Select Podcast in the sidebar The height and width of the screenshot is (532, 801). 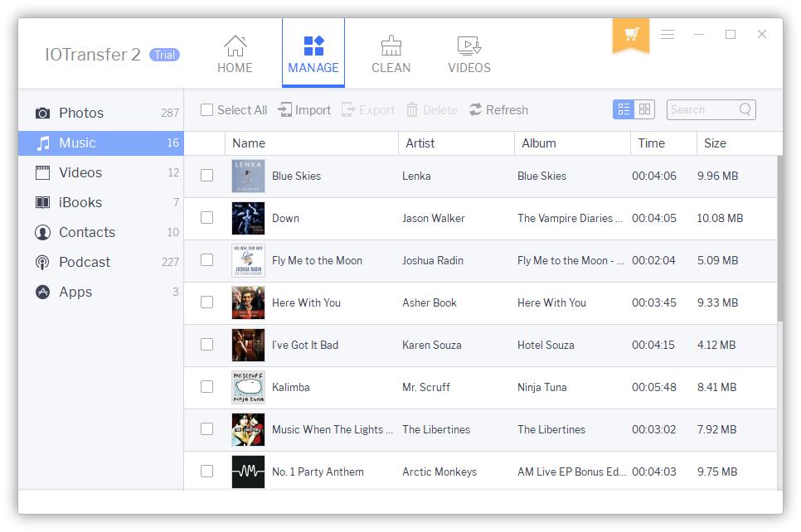[85, 262]
